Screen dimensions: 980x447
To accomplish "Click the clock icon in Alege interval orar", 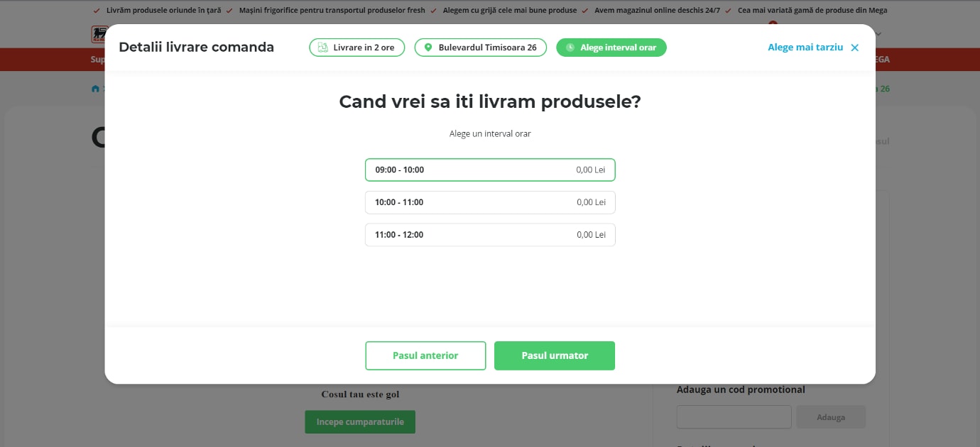I will coord(570,48).
